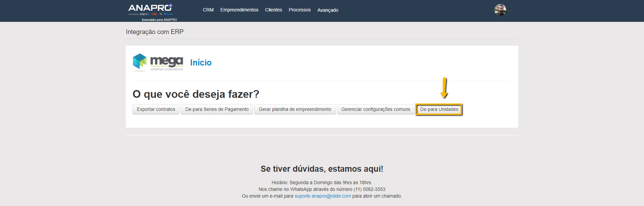Image resolution: width=644 pixels, height=206 pixels.
Task: Expand the chevron beside the user avatar
Action: [510, 10]
